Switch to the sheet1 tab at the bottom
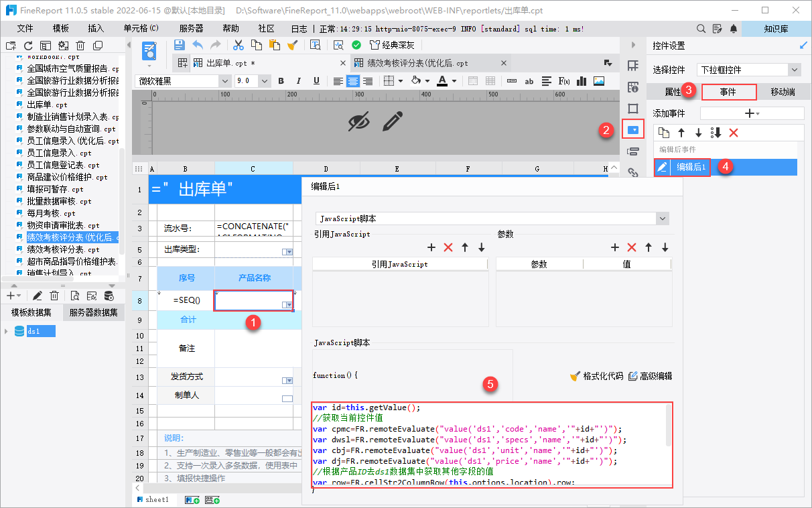The height and width of the screenshot is (508, 812). (153, 500)
